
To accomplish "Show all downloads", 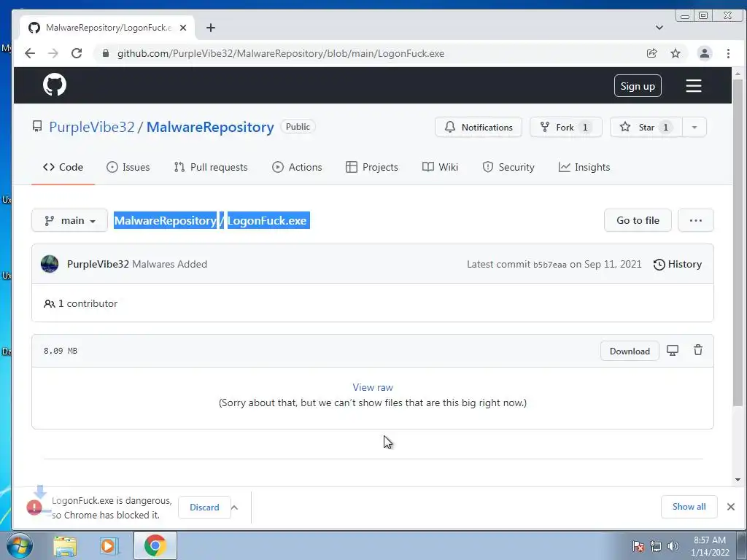I will point(689,507).
